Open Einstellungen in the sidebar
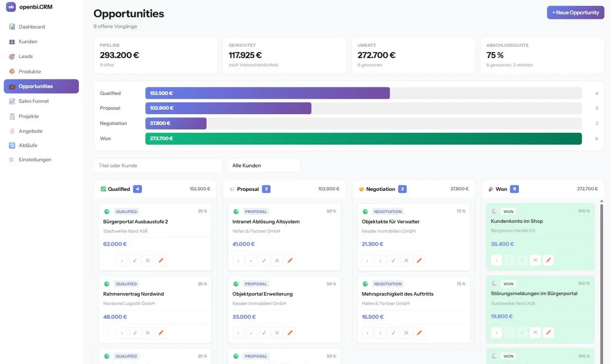This screenshot has height=364, width=611. [41, 160]
